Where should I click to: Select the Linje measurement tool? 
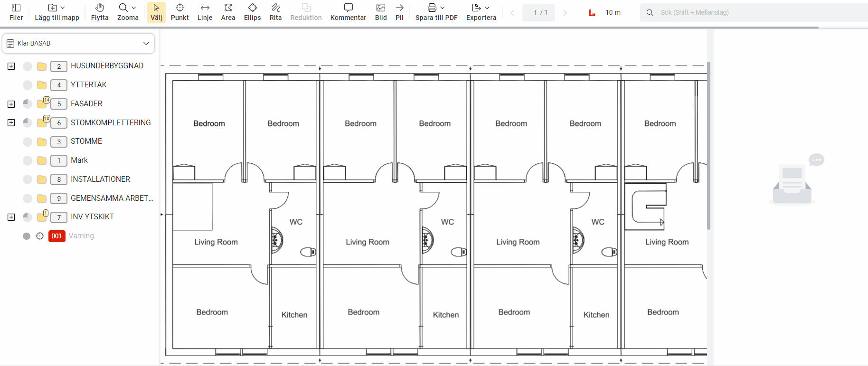205,12
